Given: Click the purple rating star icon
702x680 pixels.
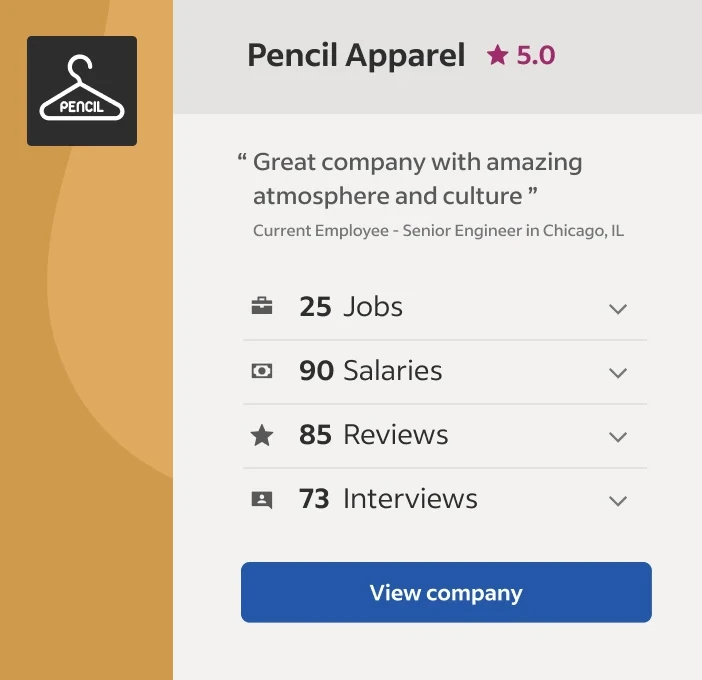Looking at the screenshot, I should pos(497,56).
